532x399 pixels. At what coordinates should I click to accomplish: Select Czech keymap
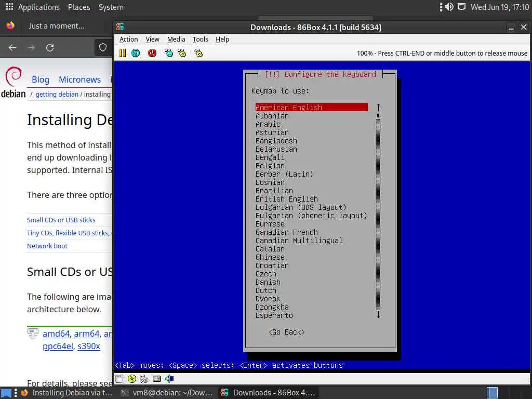[265, 274]
